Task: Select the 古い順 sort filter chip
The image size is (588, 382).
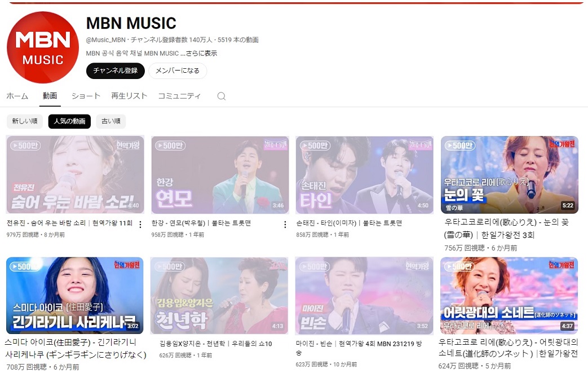Action: pyautogui.click(x=111, y=121)
